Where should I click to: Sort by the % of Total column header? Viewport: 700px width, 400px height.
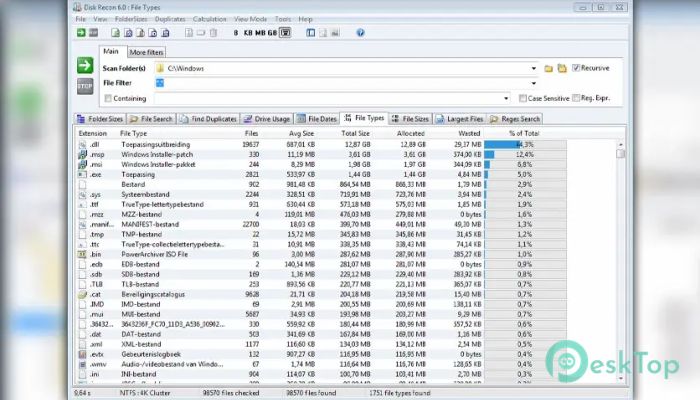click(x=524, y=133)
